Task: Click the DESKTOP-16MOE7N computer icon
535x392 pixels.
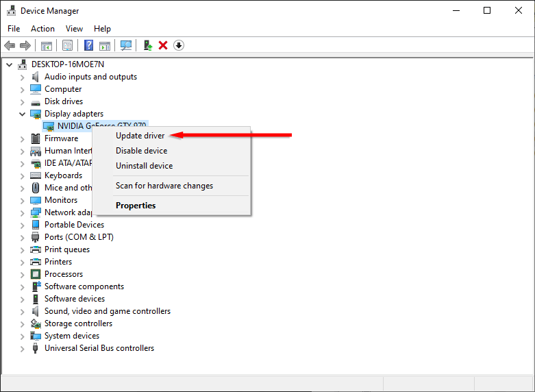Action: (x=23, y=64)
